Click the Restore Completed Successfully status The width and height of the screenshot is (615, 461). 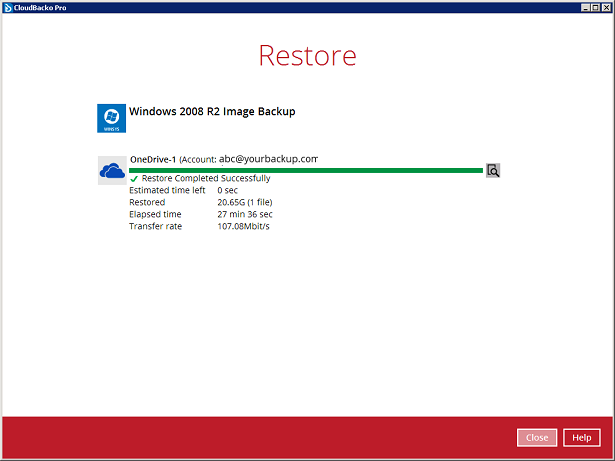coord(206,179)
